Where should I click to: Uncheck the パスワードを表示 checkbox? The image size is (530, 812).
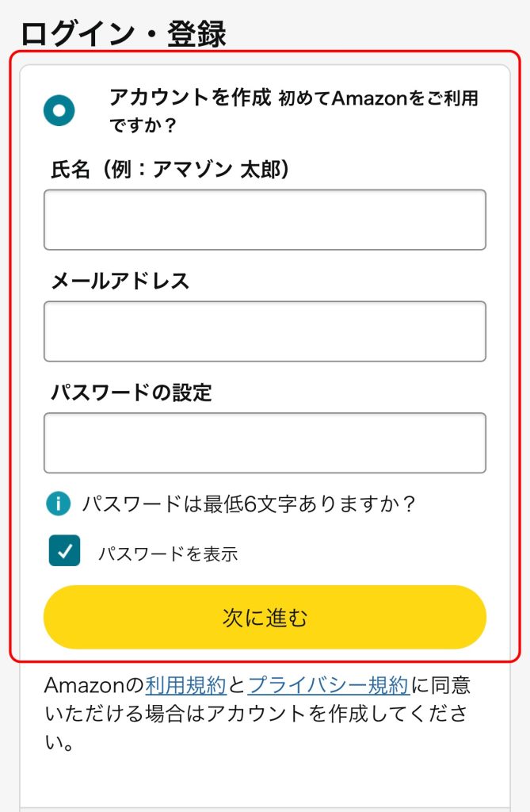pyautogui.click(x=65, y=550)
